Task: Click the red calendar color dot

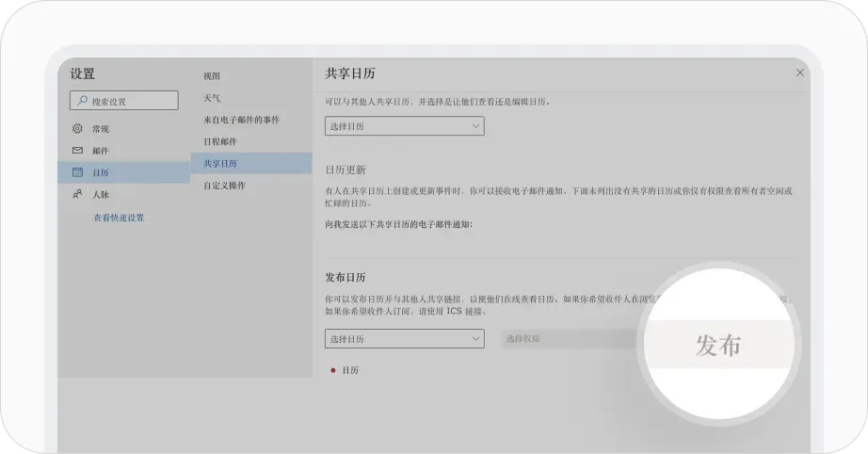Action: pyautogui.click(x=333, y=370)
